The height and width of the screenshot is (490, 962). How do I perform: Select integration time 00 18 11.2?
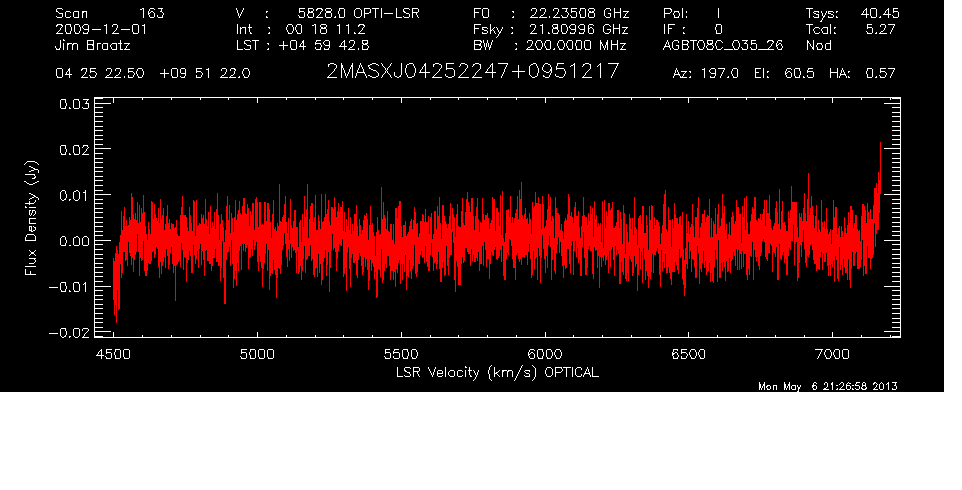coord(325,29)
